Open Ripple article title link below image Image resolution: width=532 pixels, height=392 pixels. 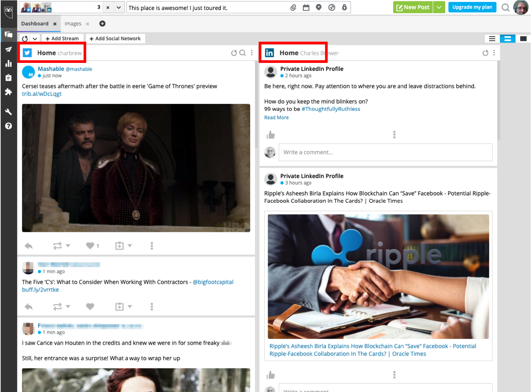(373, 350)
